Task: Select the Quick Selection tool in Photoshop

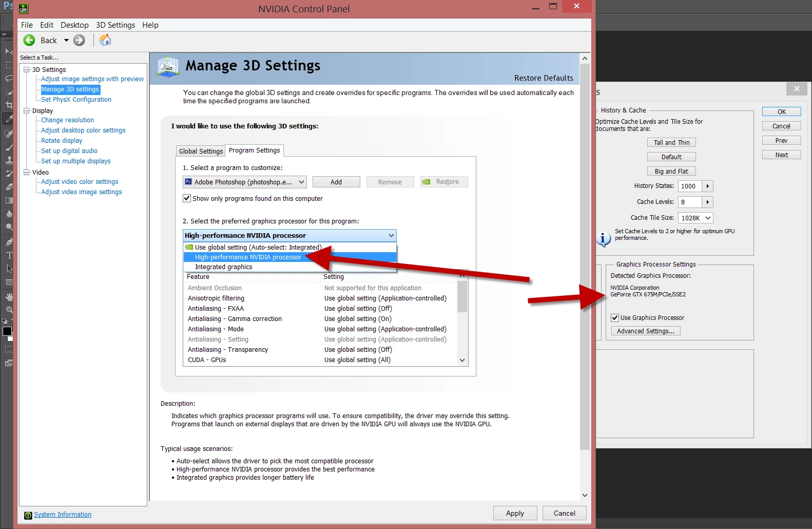Action: [9, 92]
